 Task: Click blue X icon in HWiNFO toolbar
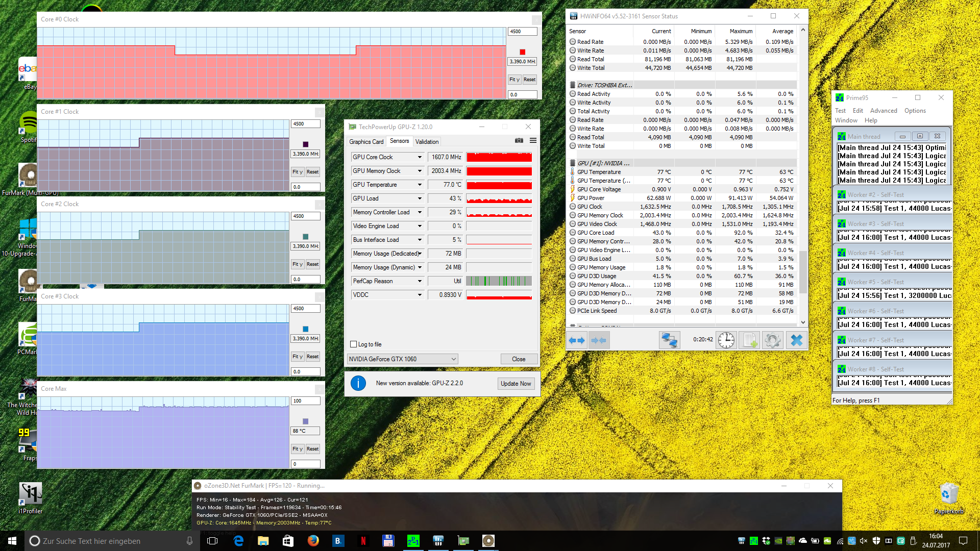(x=796, y=340)
